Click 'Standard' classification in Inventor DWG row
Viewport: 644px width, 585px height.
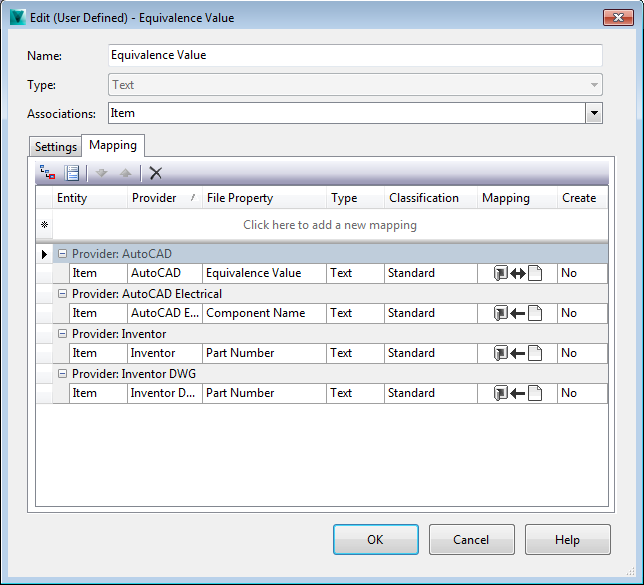pos(431,393)
